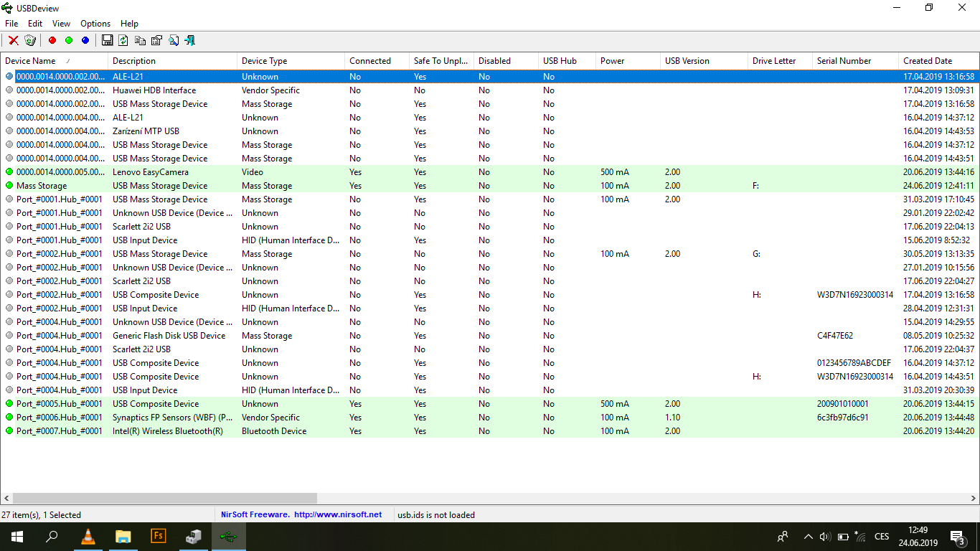Viewport: 980px width, 551px height.
Task: Click the red X uninstall device icon
Action: (14, 40)
